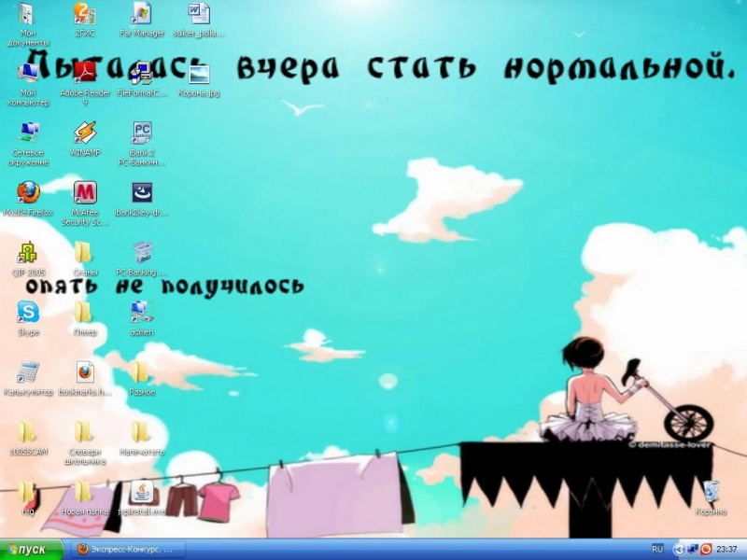Select the Новая папка folder
This screenshot has width=747, height=560.
(x=84, y=492)
